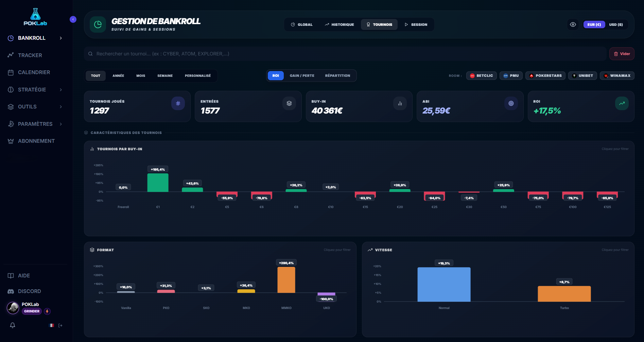The height and width of the screenshot is (342, 644).
Task: Click the Calendrier calendar icon
Action: 11,72
